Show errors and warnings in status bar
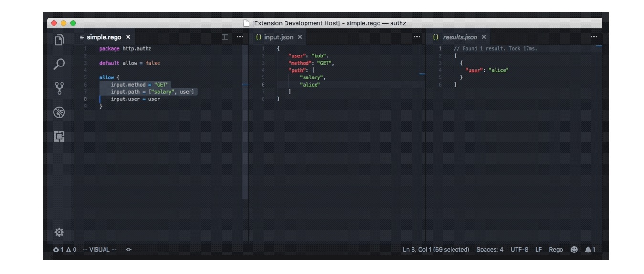 coord(65,250)
